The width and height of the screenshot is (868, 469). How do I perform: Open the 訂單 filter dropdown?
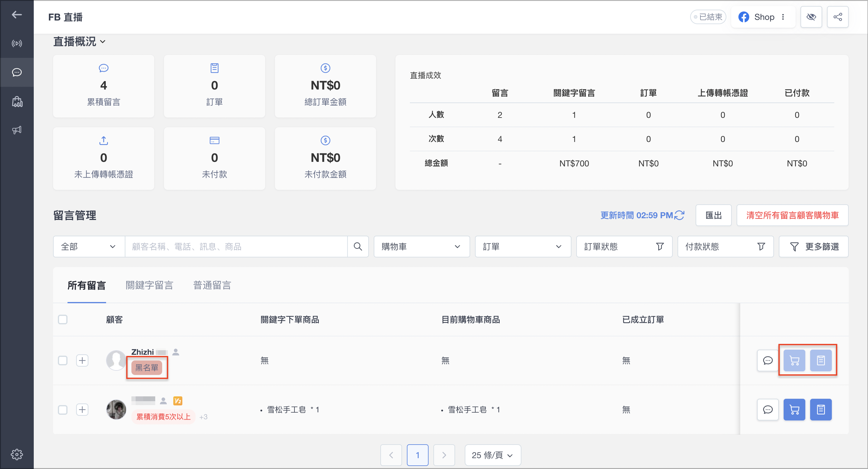click(x=523, y=247)
